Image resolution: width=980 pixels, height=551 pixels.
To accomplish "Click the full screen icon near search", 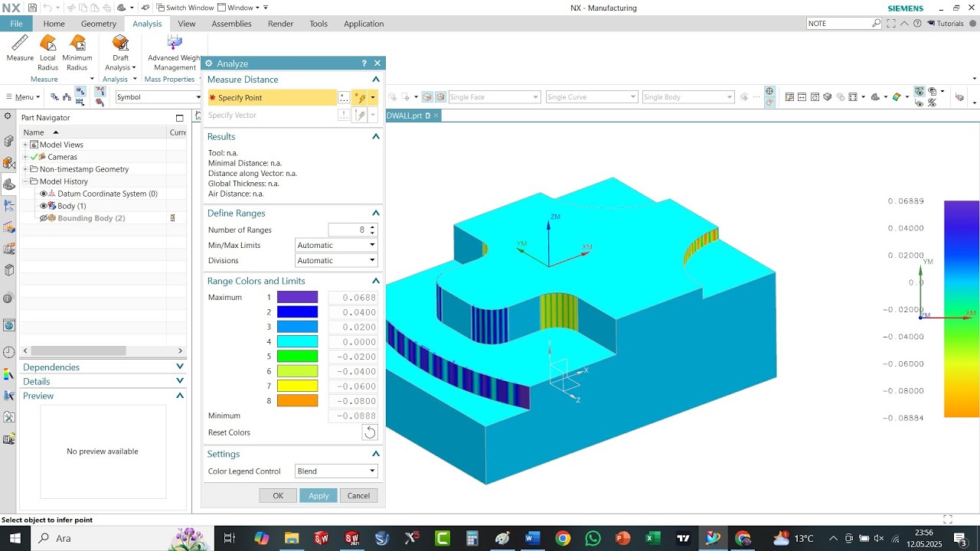I will click(x=892, y=24).
